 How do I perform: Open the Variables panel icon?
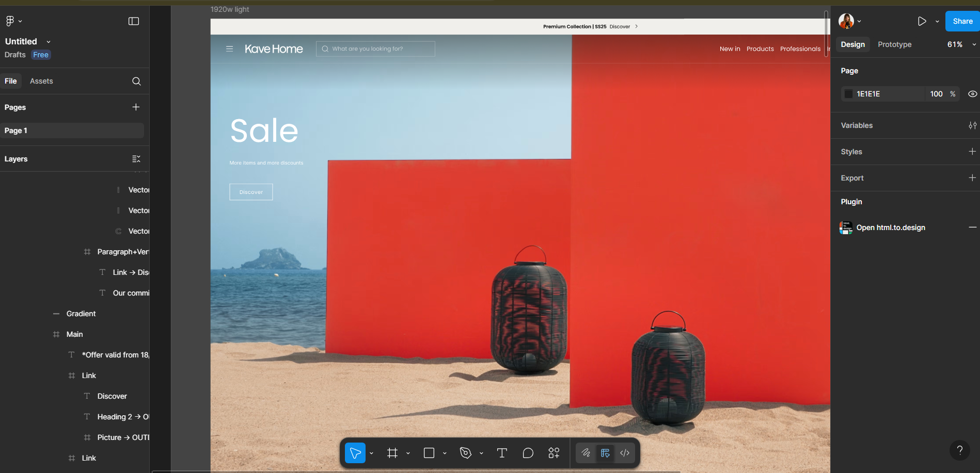click(973, 125)
